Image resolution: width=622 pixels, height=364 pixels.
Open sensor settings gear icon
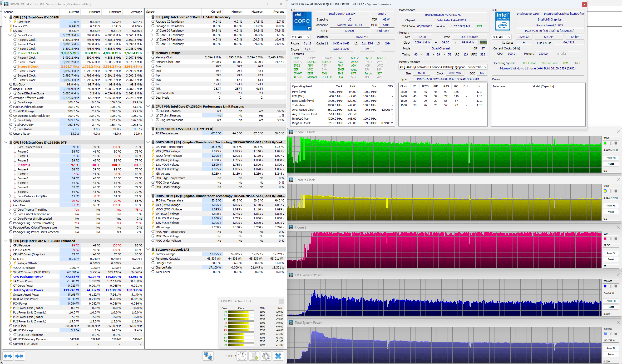tap(266, 356)
